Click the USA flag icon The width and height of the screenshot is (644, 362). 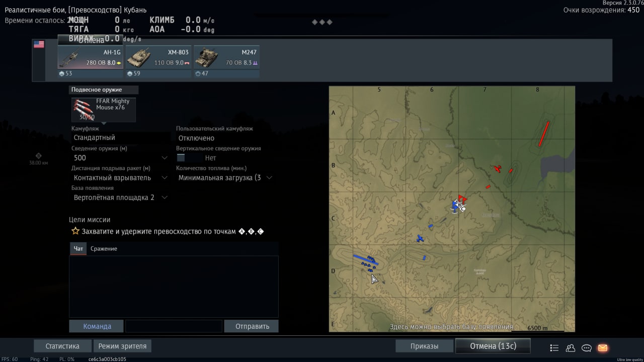(39, 44)
